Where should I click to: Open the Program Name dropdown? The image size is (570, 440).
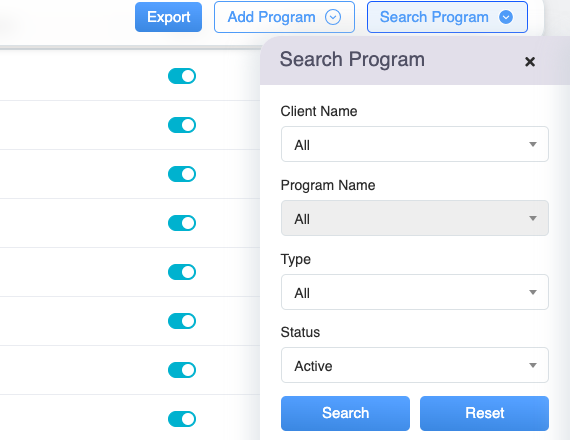coord(415,218)
